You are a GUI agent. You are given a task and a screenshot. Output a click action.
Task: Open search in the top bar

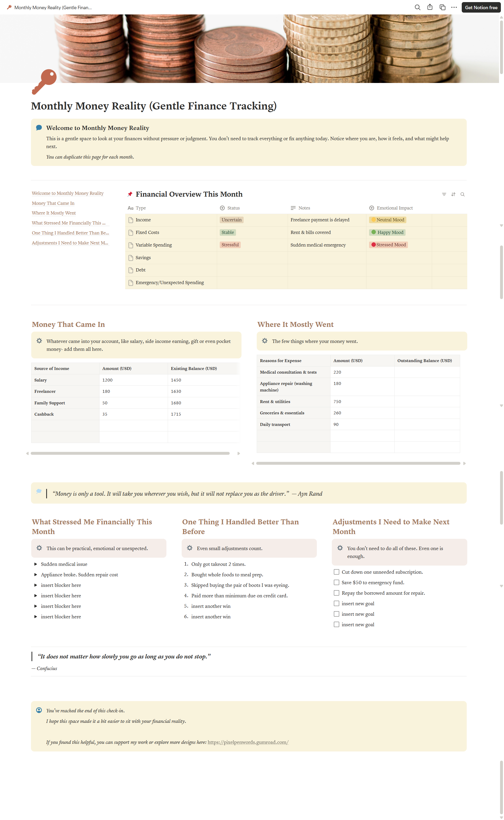coord(417,7)
